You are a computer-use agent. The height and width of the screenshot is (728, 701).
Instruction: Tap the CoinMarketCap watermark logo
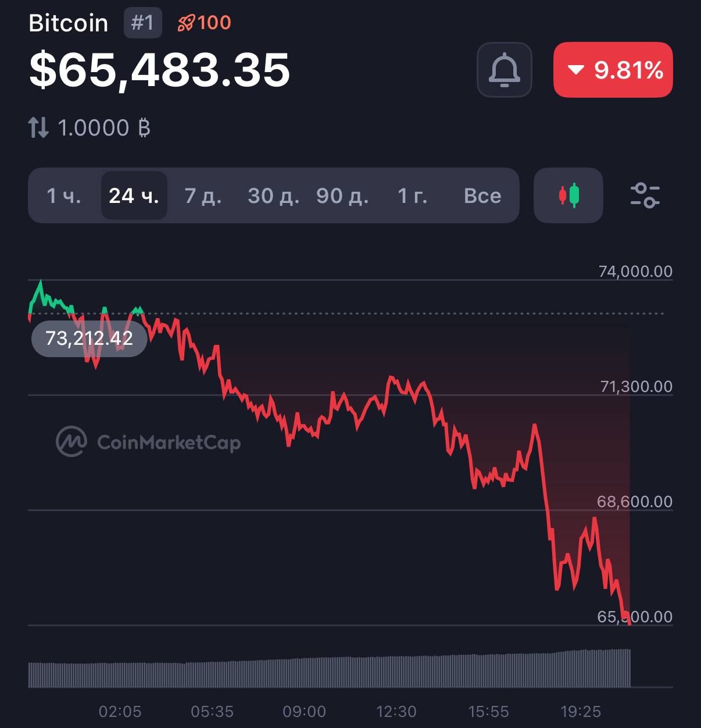click(x=148, y=442)
